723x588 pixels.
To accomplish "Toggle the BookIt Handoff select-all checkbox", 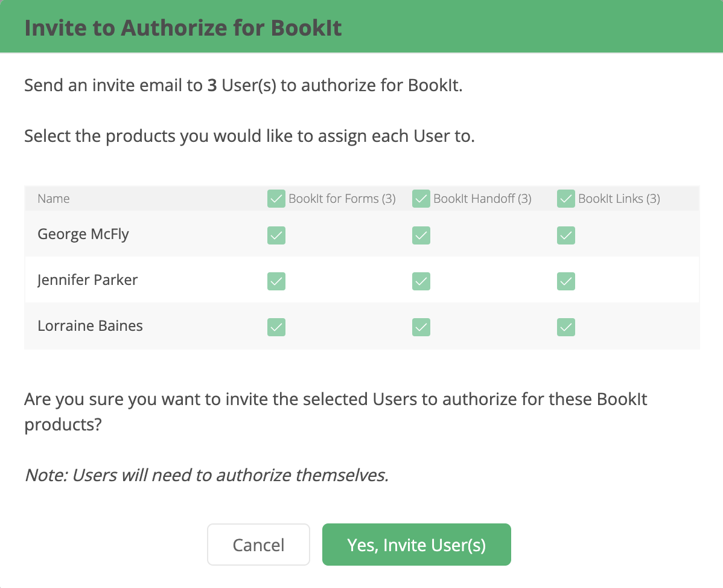I will tap(421, 199).
